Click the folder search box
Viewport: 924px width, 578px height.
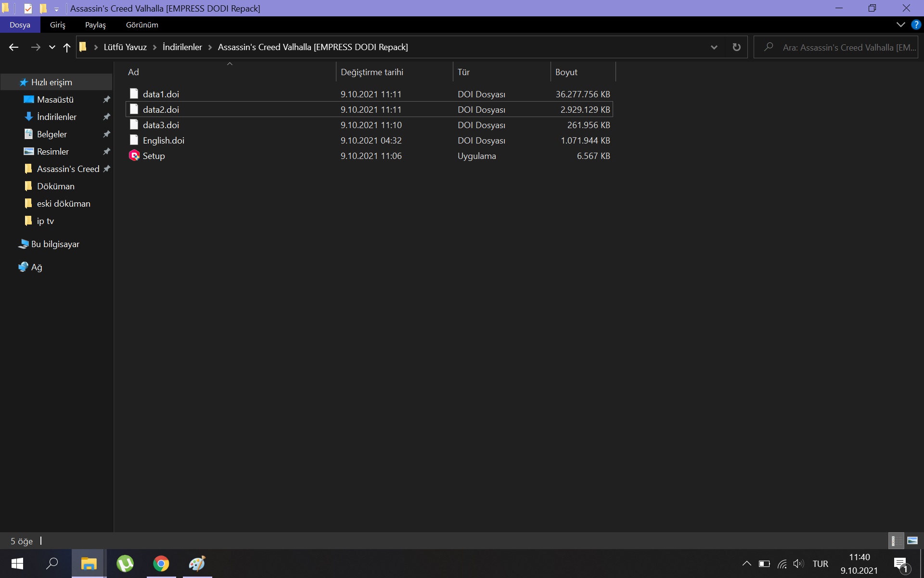click(x=836, y=47)
